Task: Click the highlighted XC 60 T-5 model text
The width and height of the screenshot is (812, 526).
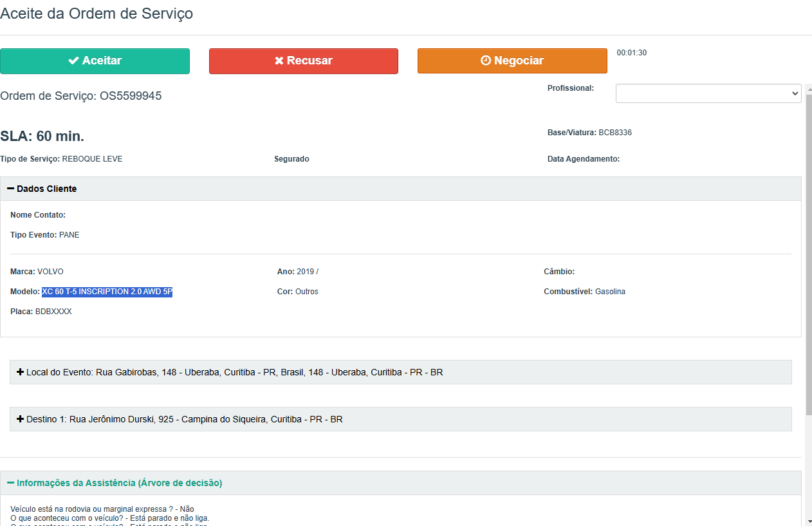Action: [x=107, y=292]
